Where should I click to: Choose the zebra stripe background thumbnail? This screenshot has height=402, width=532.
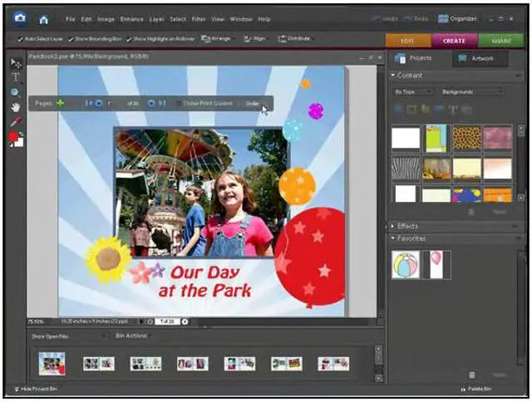pyautogui.click(x=406, y=169)
